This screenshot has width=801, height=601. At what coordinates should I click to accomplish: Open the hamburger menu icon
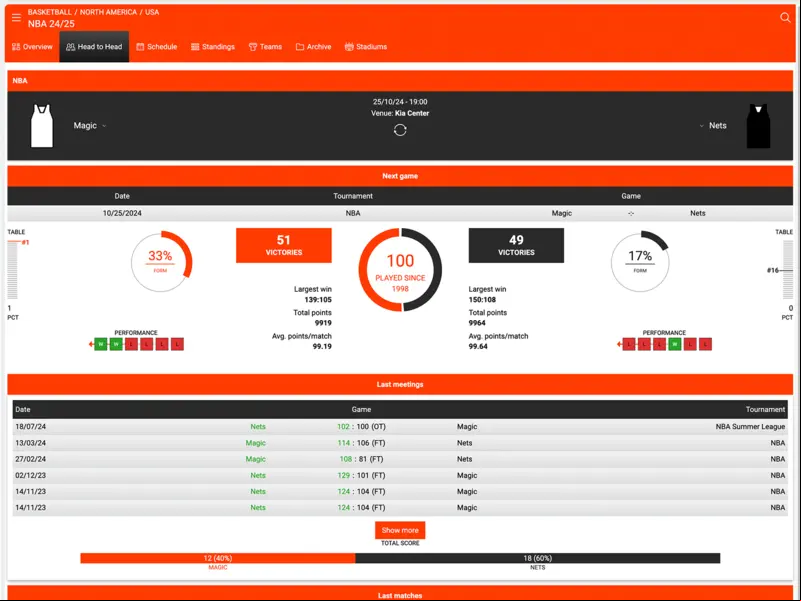[16, 18]
